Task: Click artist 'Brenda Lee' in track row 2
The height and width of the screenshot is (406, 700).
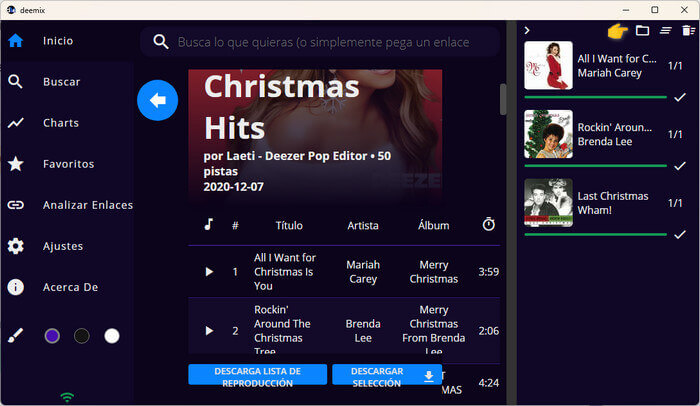Action: tap(363, 331)
